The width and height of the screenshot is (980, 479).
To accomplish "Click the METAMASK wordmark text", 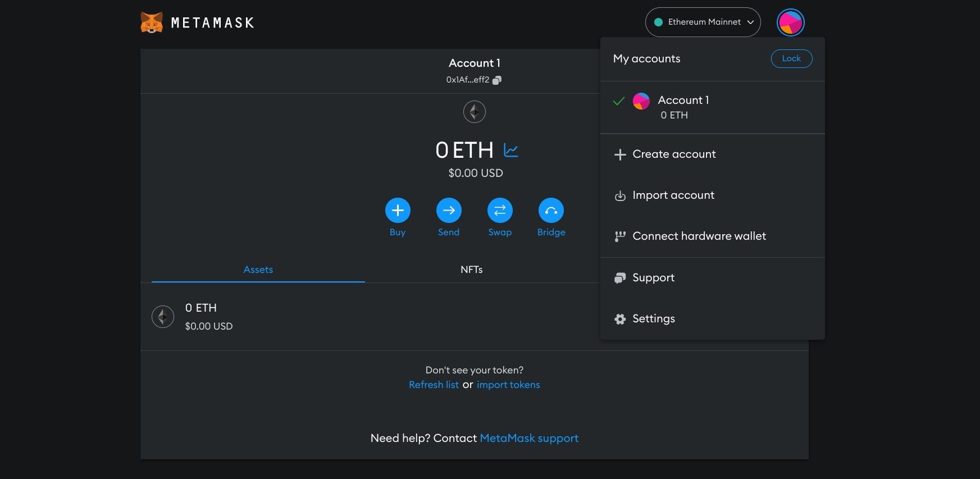I will click(212, 23).
